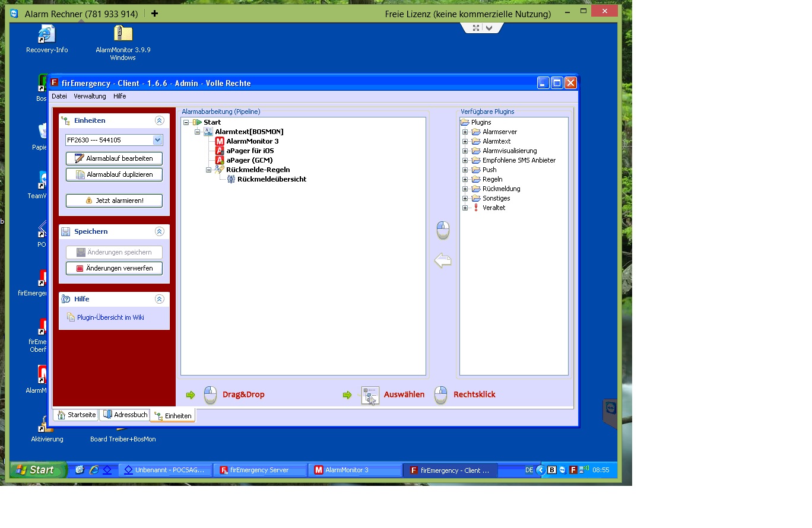The height and width of the screenshot is (528, 812).
Task: Open the Verwaltung menu
Action: [90, 96]
